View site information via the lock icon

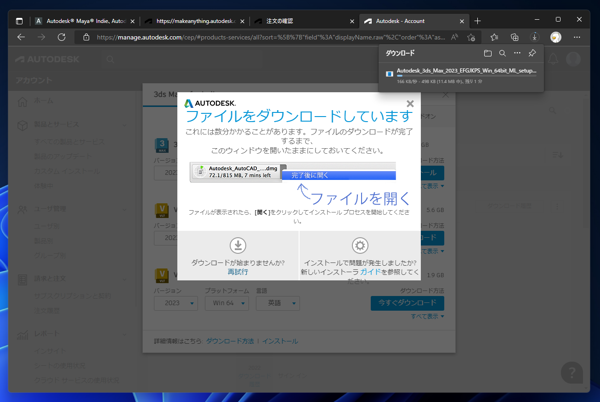click(x=86, y=37)
